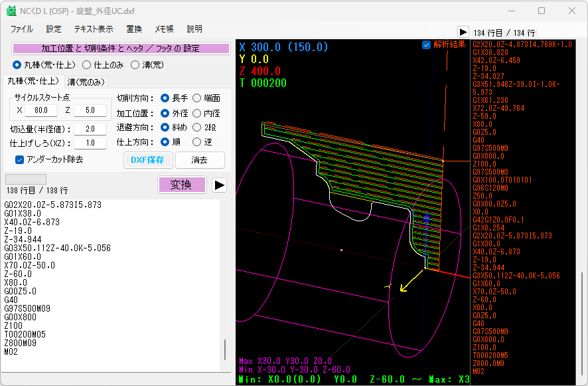The height and width of the screenshot is (386, 588).
Task: Select the 仕上のみ radio option
Action: tap(87, 65)
